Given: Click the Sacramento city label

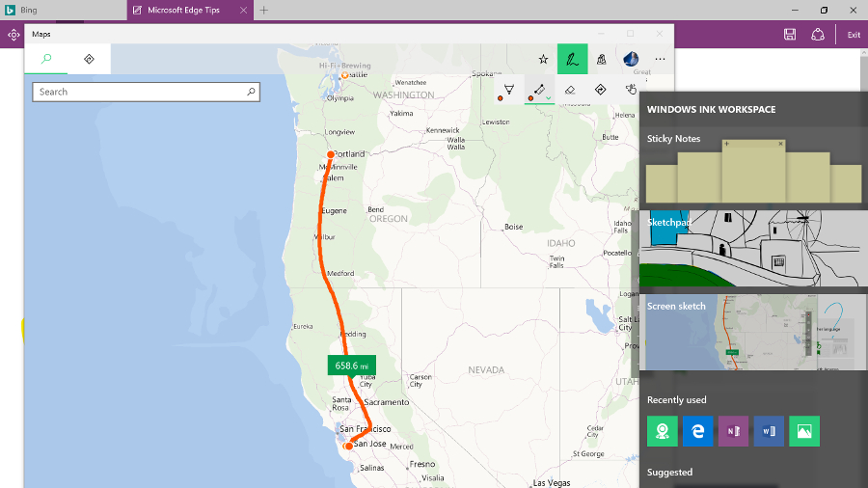Looking at the screenshot, I should tap(387, 402).
